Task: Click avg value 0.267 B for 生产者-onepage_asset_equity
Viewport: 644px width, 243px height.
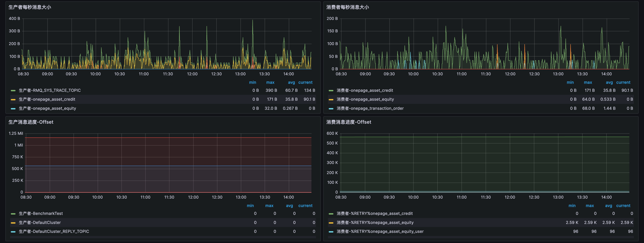Action: tap(290, 108)
